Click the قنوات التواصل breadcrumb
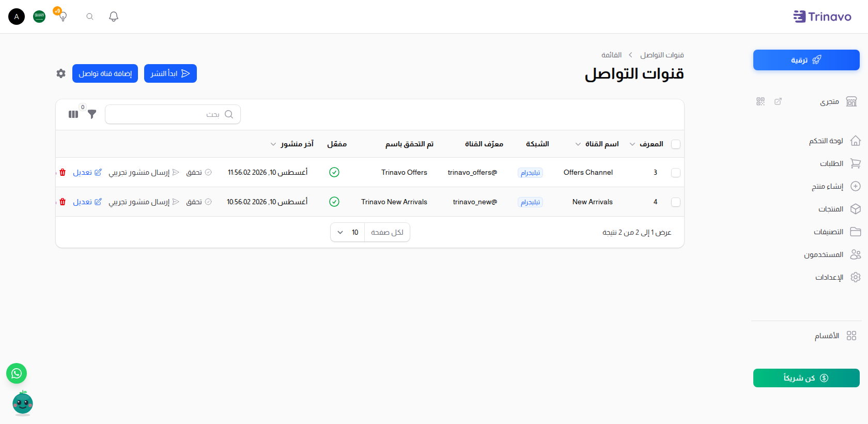The image size is (868, 424). coord(662,55)
